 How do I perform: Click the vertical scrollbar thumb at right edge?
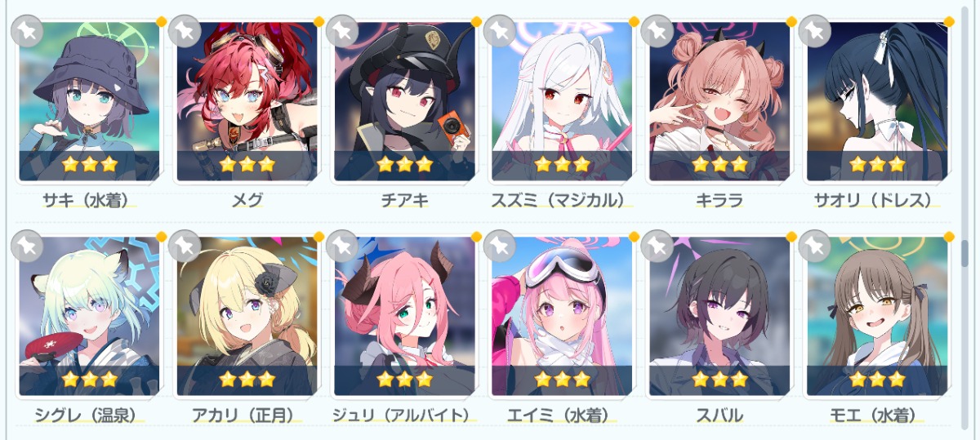965,254
